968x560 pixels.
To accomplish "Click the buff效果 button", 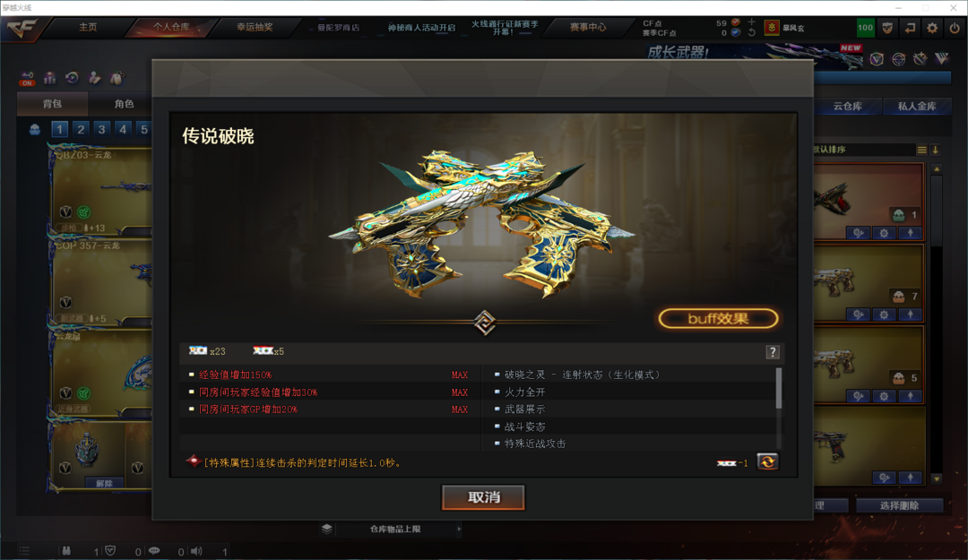I will 718,319.
